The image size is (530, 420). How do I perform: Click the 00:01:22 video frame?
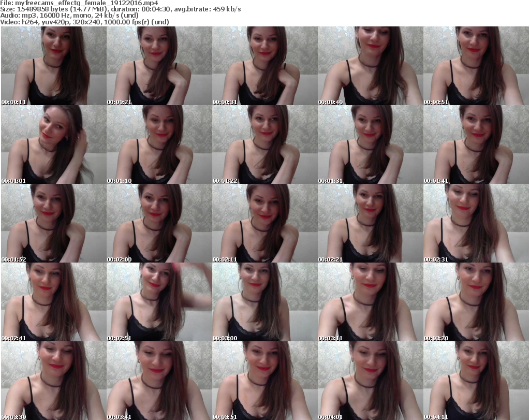tap(264, 144)
